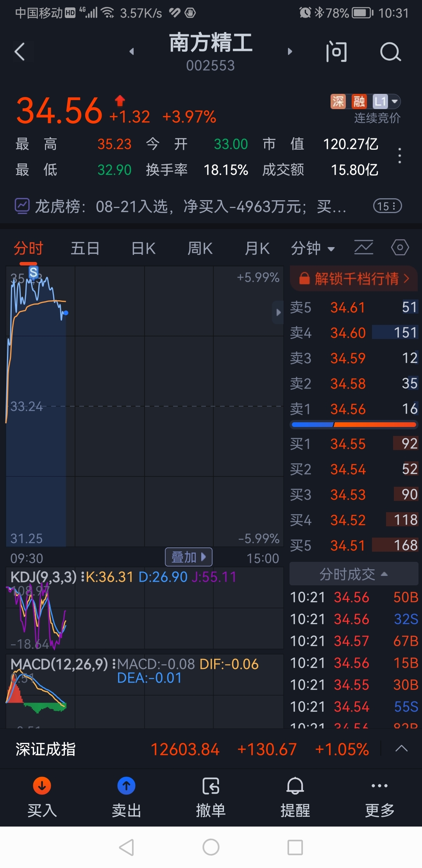Switch to the 日K tab
Image resolution: width=422 pixels, height=868 pixels.
point(143,248)
